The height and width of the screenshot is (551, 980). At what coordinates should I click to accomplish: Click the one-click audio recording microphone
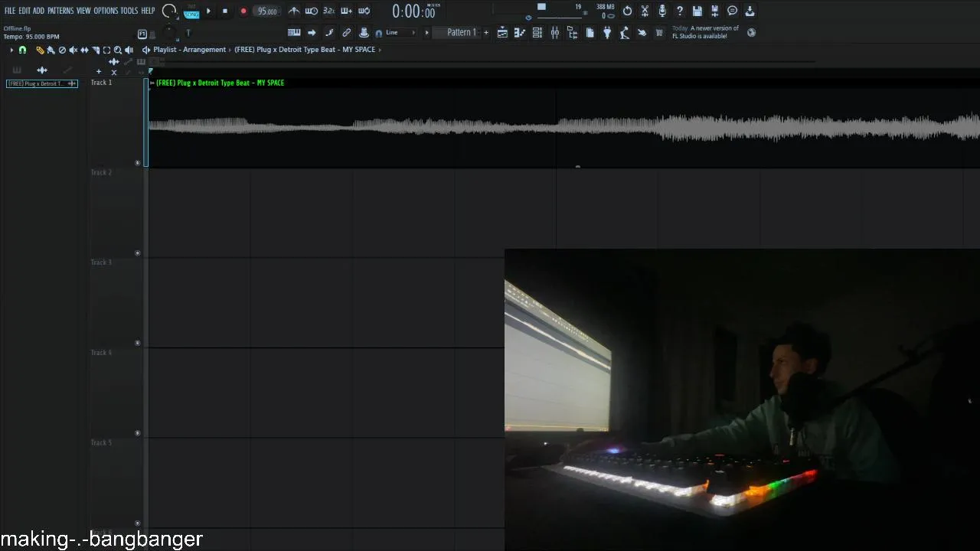(662, 11)
